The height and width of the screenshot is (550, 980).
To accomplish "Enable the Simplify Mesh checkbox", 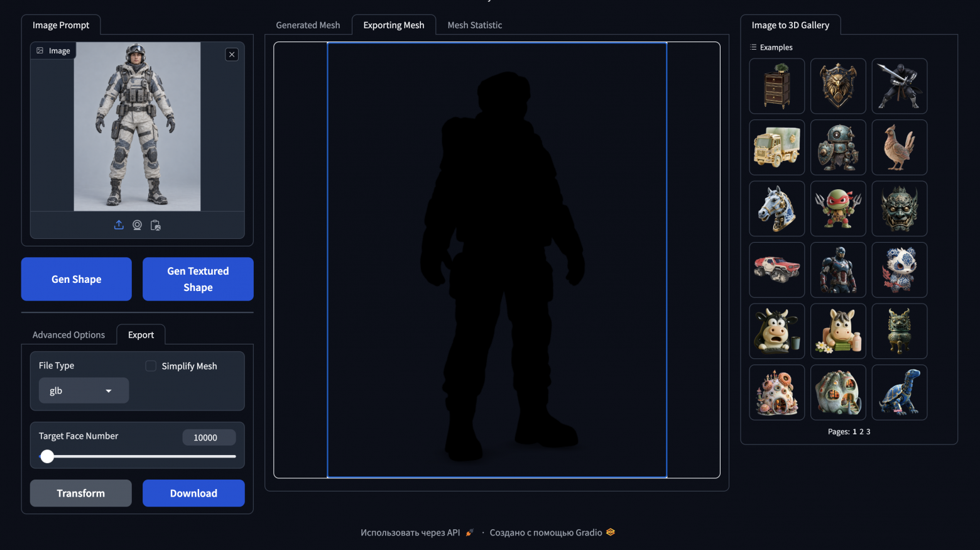I will tap(151, 366).
